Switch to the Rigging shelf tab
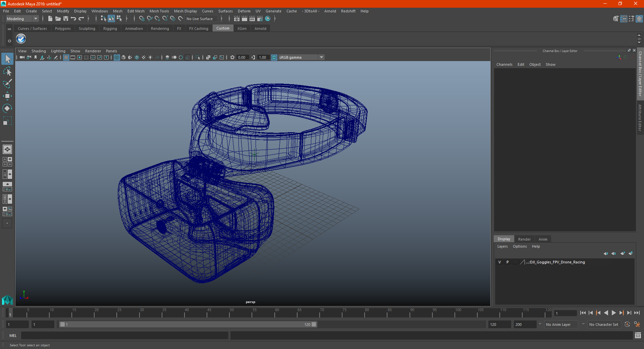Viewport: 644px width, 349px height. 110,29
